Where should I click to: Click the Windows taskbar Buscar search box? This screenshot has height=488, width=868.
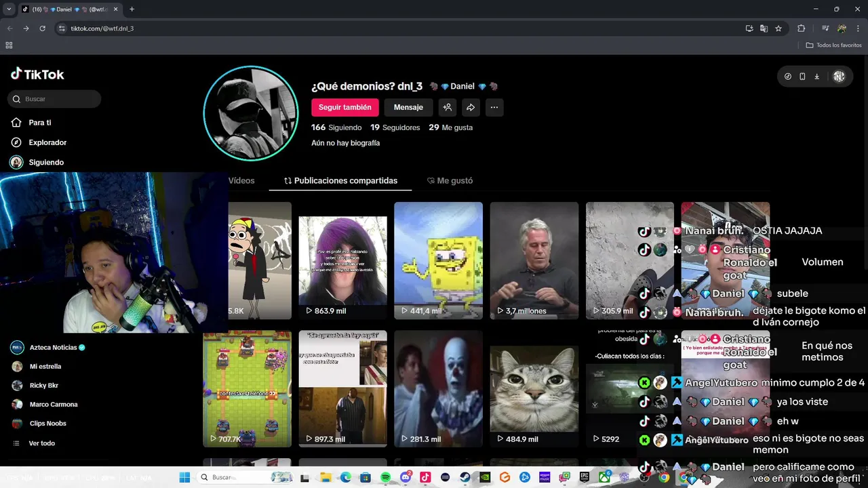click(246, 477)
